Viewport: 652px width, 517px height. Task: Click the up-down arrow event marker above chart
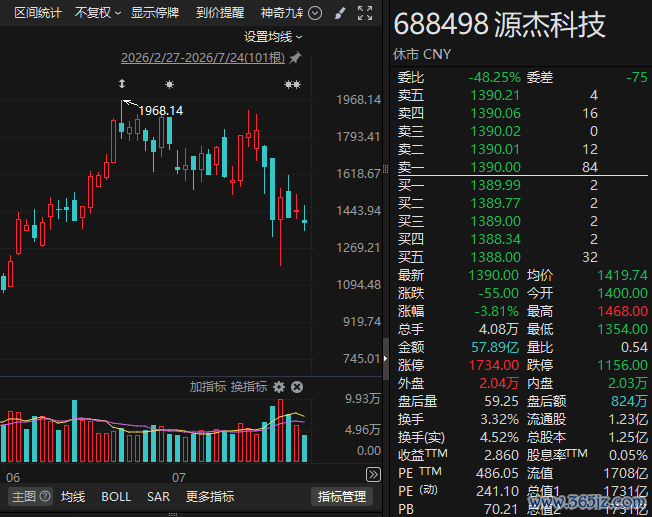coord(122,84)
